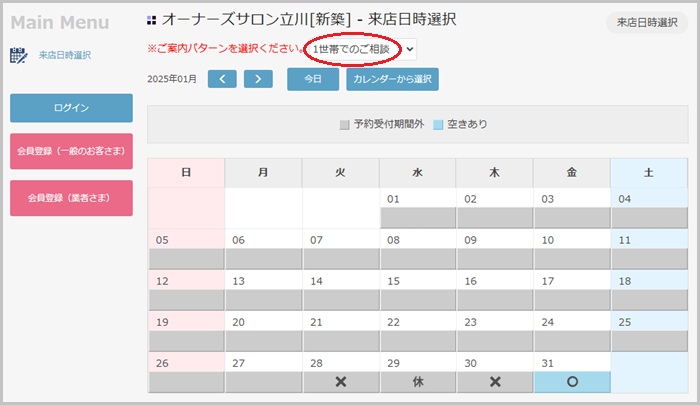The width and height of the screenshot is (700, 405).
Task: Go to next month with right arrow
Action: (258, 79)
